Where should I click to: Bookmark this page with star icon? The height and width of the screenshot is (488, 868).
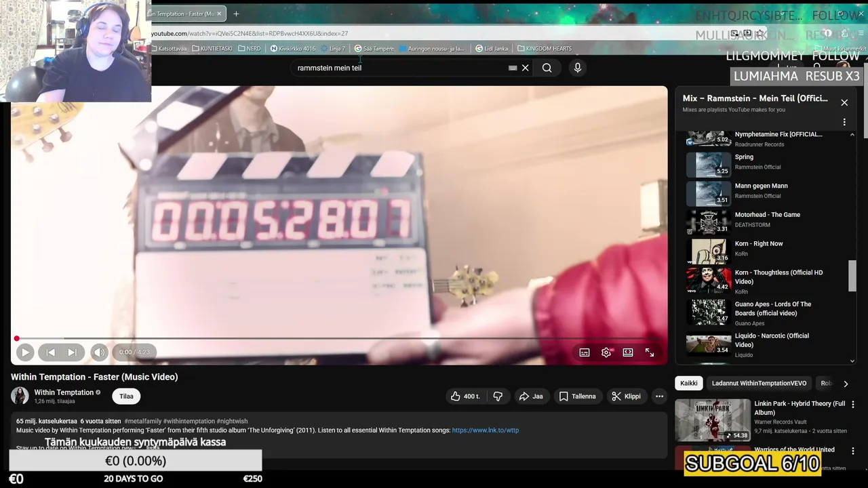(x=760, y=33)
